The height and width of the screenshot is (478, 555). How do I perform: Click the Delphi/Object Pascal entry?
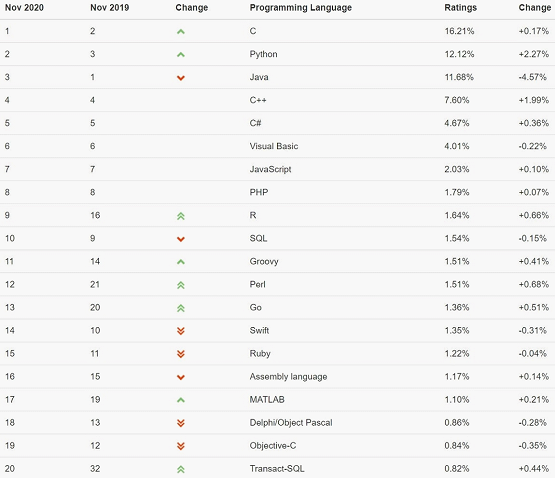[x=291, y=422]
